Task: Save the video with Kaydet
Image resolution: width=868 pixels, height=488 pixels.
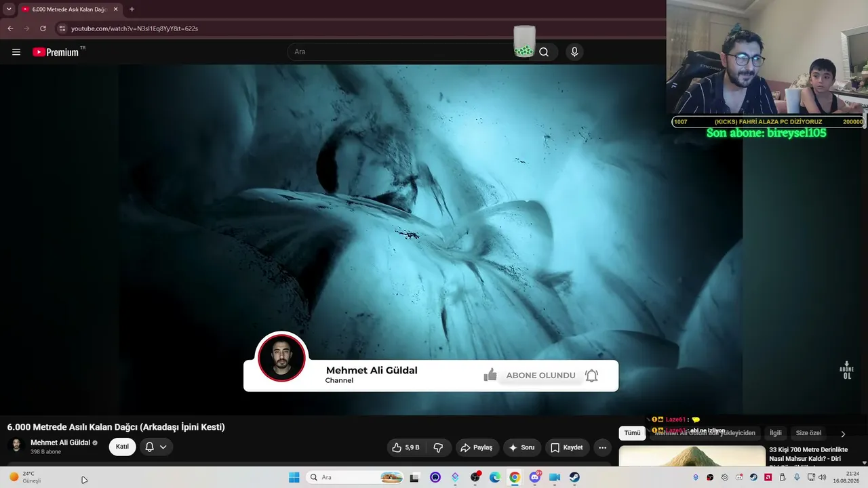Action: 567,447
